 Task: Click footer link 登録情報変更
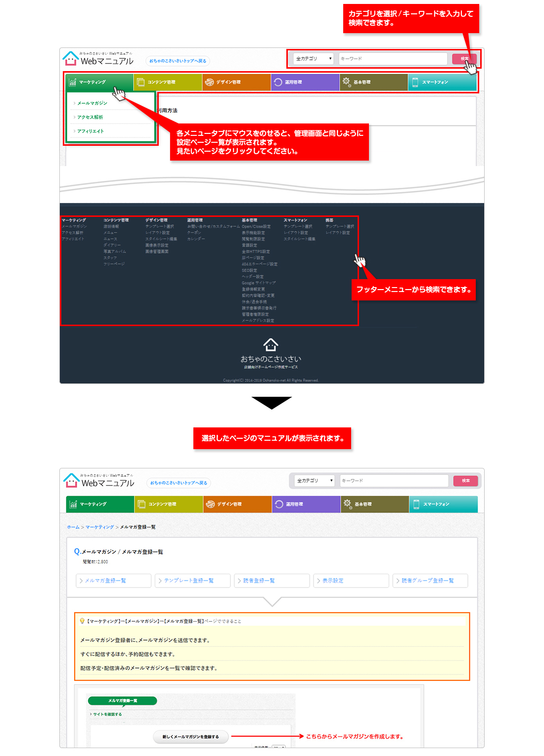[x=253, y=289]
